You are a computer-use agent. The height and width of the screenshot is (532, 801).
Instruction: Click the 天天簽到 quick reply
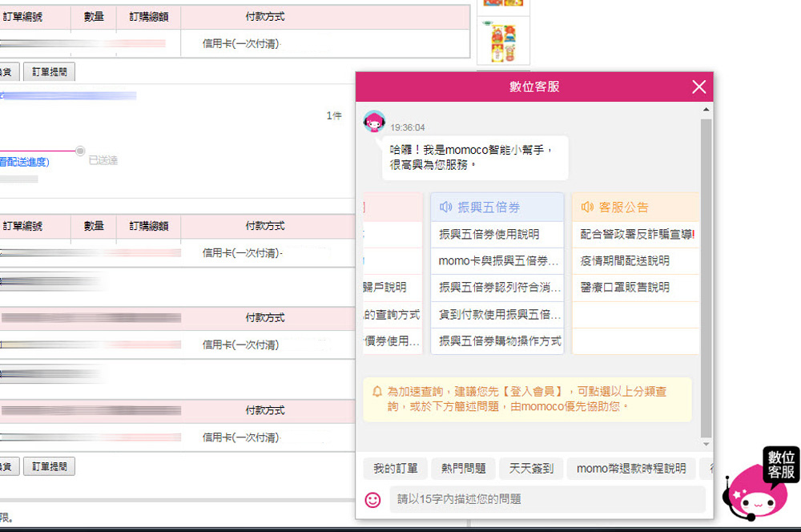click(531, 469)
